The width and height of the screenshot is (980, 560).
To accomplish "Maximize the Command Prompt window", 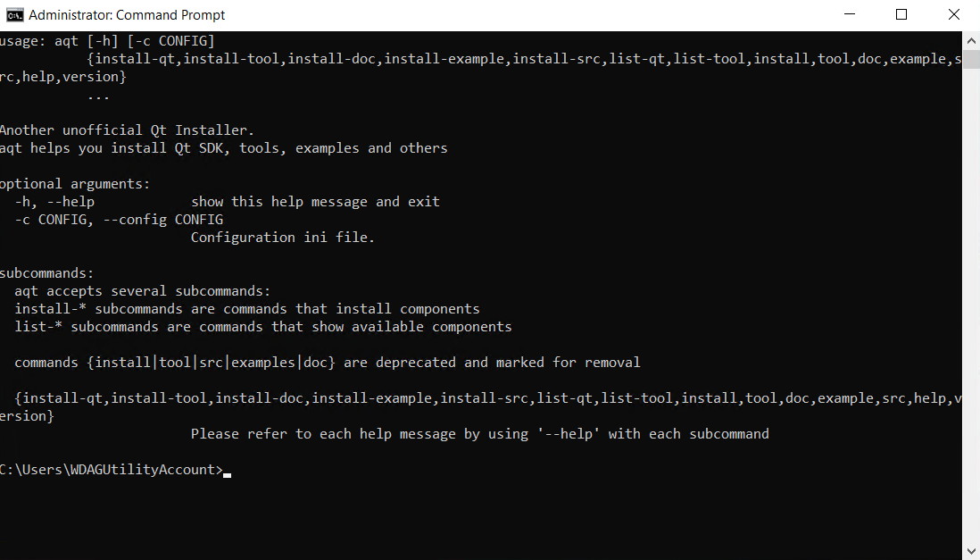I will [901, 14].
